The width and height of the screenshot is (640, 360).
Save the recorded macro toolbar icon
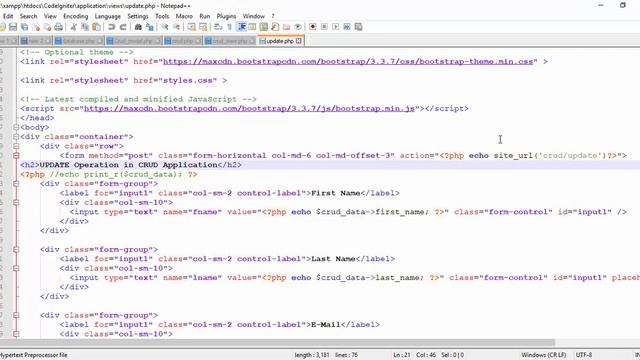pos(358,27)
